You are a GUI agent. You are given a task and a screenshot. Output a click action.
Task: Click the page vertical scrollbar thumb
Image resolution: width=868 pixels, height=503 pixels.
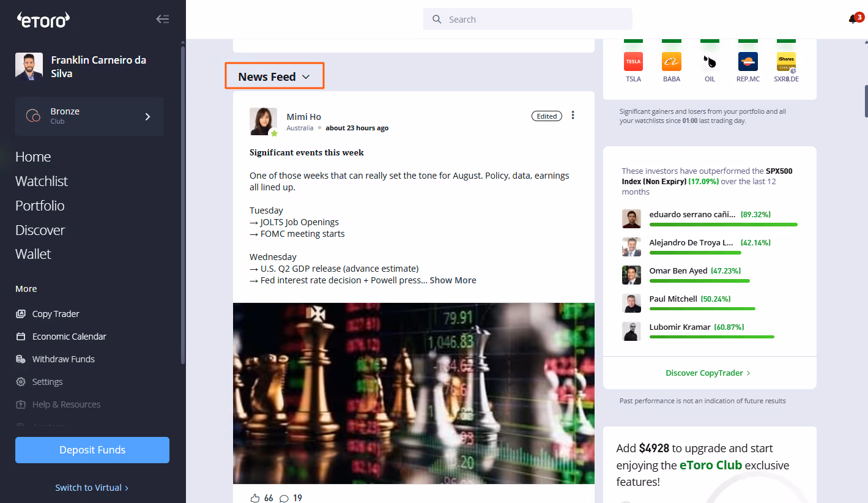[865, 101]
